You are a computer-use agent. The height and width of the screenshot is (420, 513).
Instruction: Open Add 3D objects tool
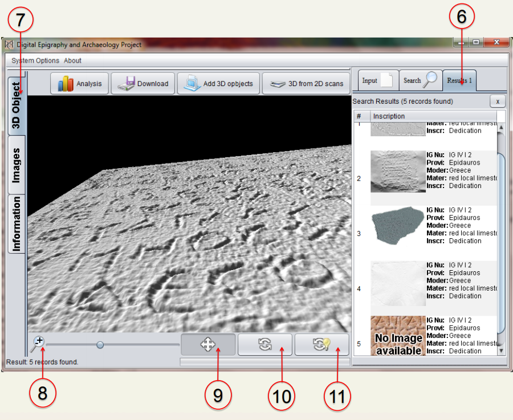219,84
